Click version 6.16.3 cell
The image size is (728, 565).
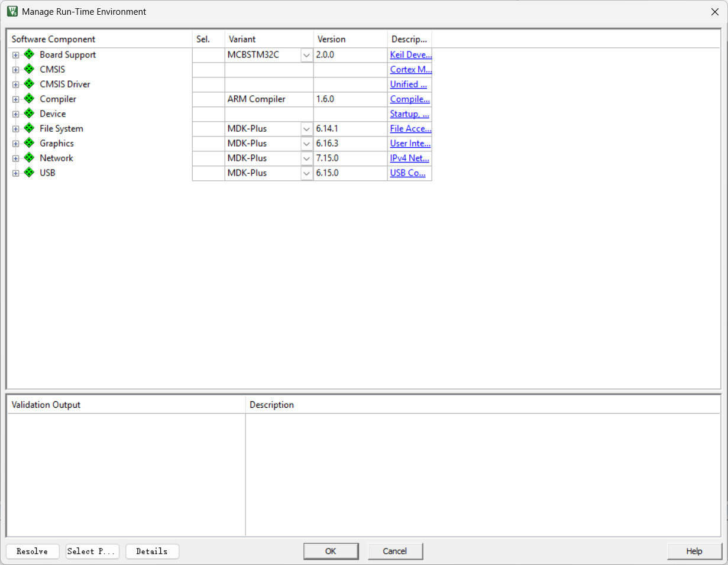pyautogui.click(x=351, y=143)
